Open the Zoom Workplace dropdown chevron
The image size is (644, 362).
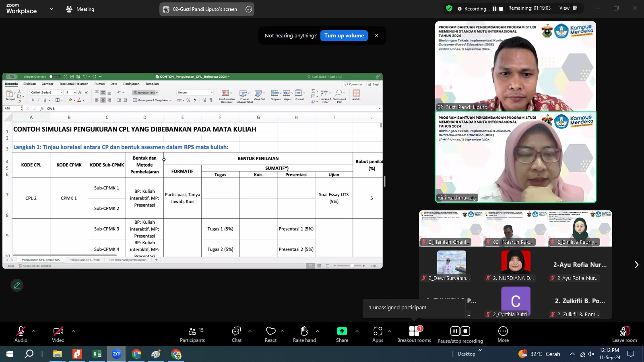51,9
